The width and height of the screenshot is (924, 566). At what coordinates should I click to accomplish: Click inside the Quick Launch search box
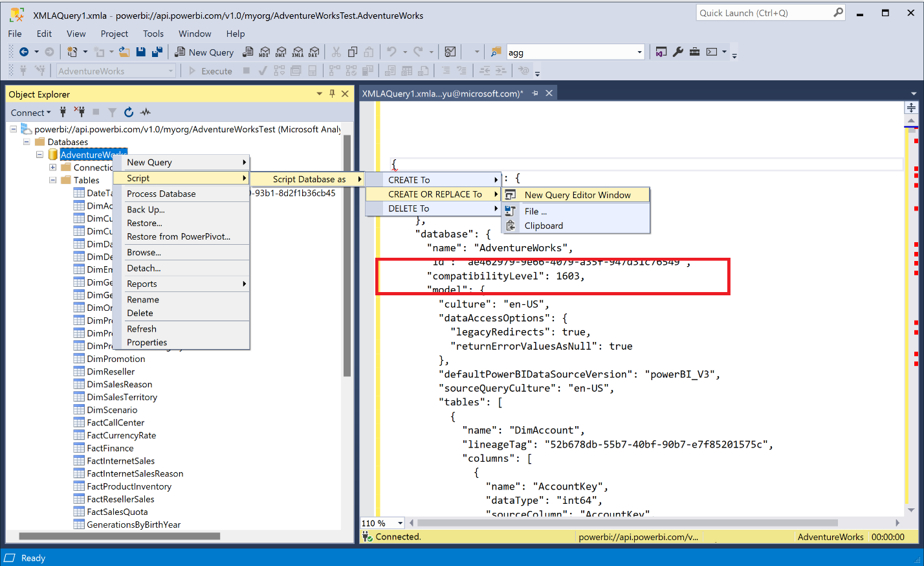pyautogui.click(x=764, y=12)
